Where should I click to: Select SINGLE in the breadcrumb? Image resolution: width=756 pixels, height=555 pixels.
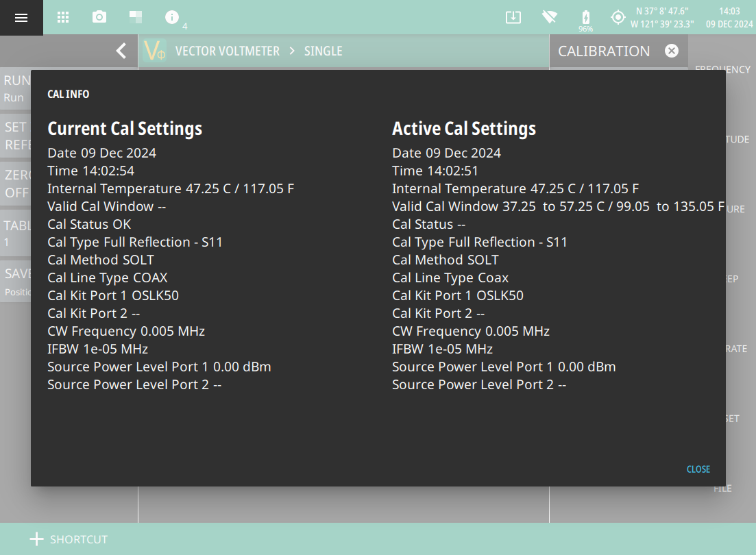323,51
